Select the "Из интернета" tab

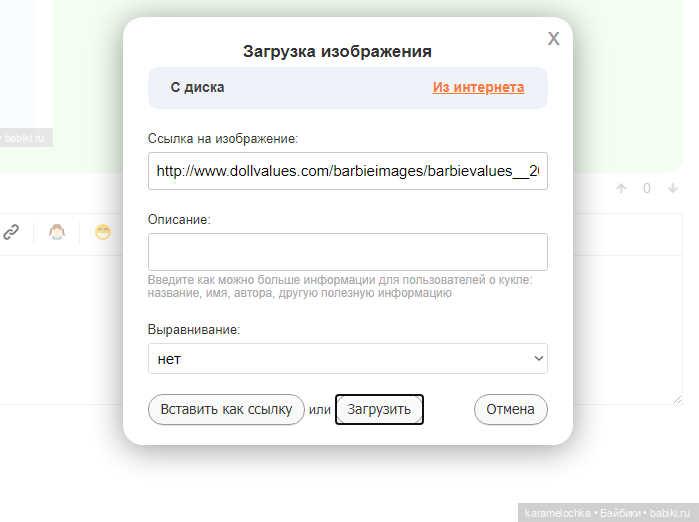point(478,87)
